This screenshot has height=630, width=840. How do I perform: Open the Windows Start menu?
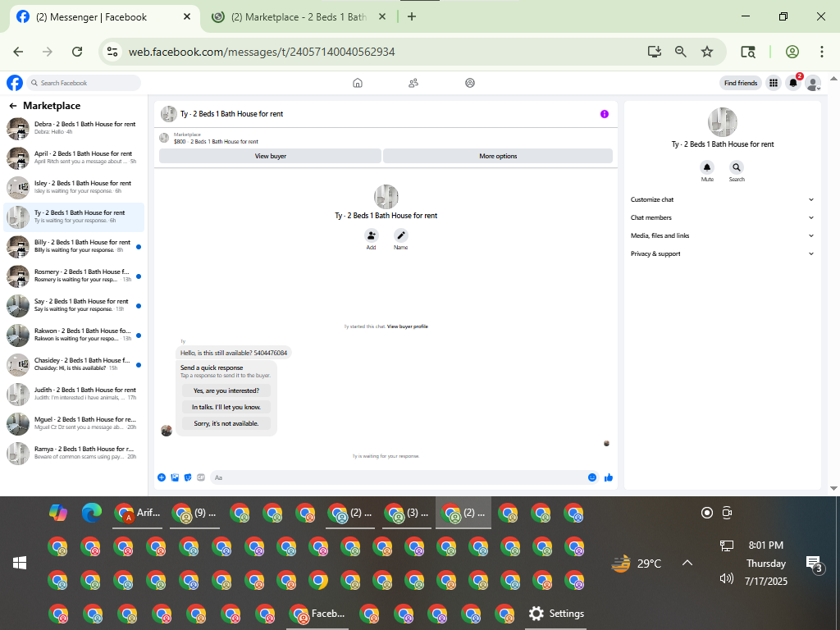(x=20, y=563)
